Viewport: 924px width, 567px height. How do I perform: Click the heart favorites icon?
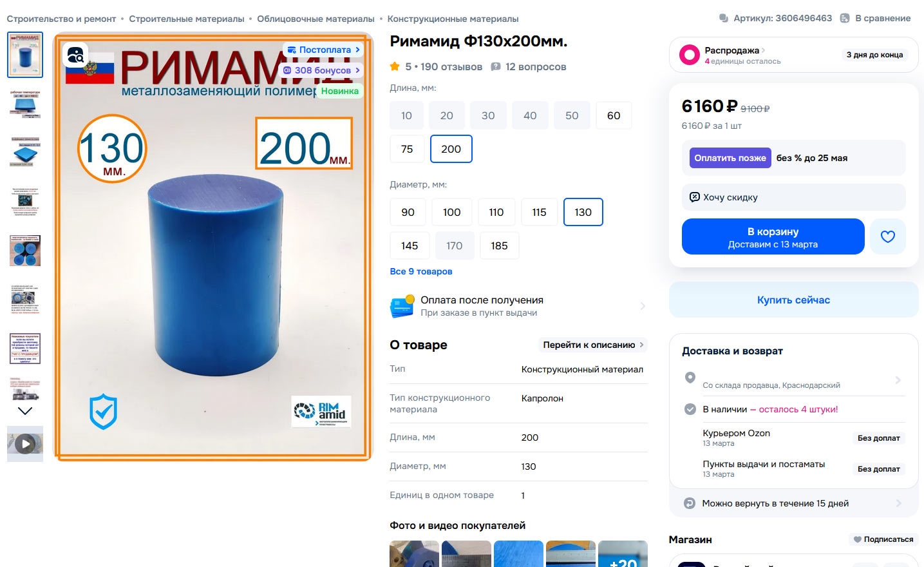(x=888, y=236)
